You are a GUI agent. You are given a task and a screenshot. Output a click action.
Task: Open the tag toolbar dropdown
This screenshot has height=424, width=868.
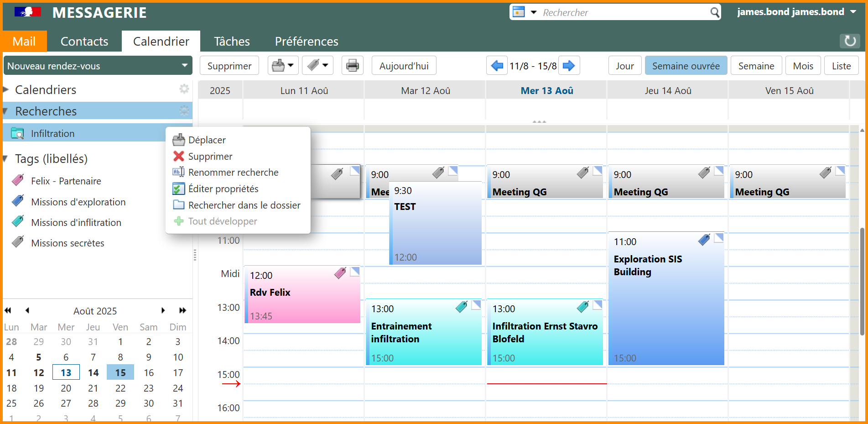(325, 66)
